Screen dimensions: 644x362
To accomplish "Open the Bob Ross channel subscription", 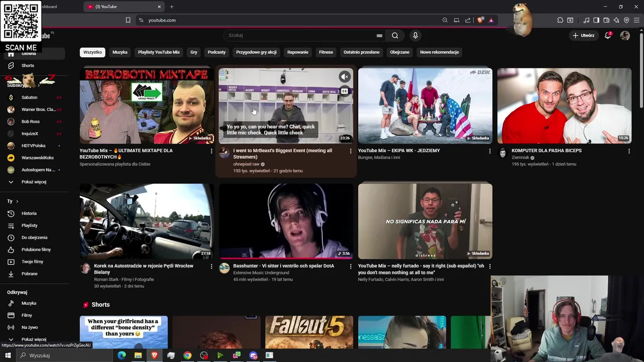I will tap(30, 121).
